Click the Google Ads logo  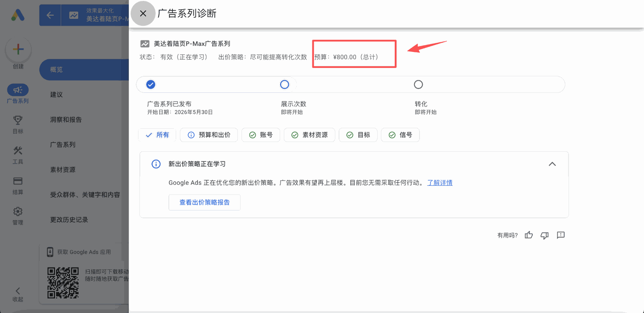coord(18,15)
